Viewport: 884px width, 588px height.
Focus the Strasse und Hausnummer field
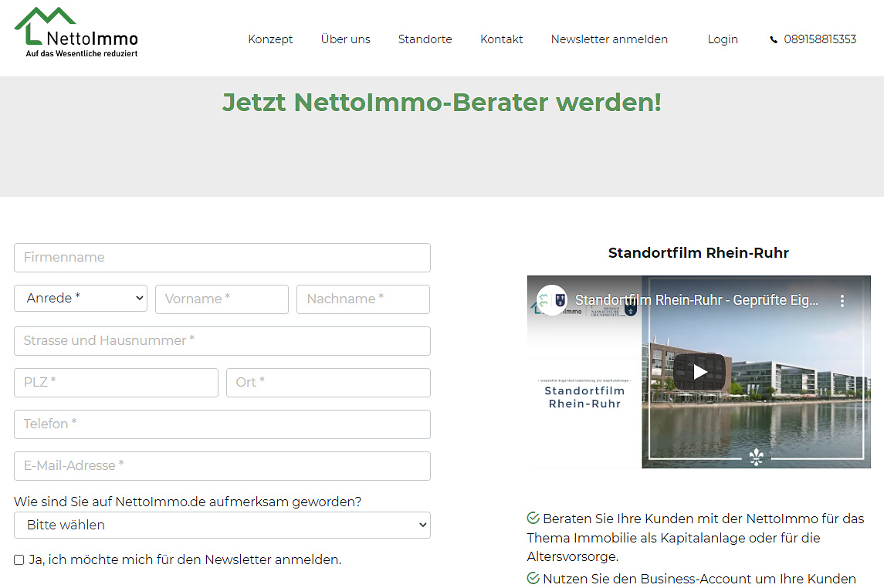pyautogui.click(x=222, y=341)
